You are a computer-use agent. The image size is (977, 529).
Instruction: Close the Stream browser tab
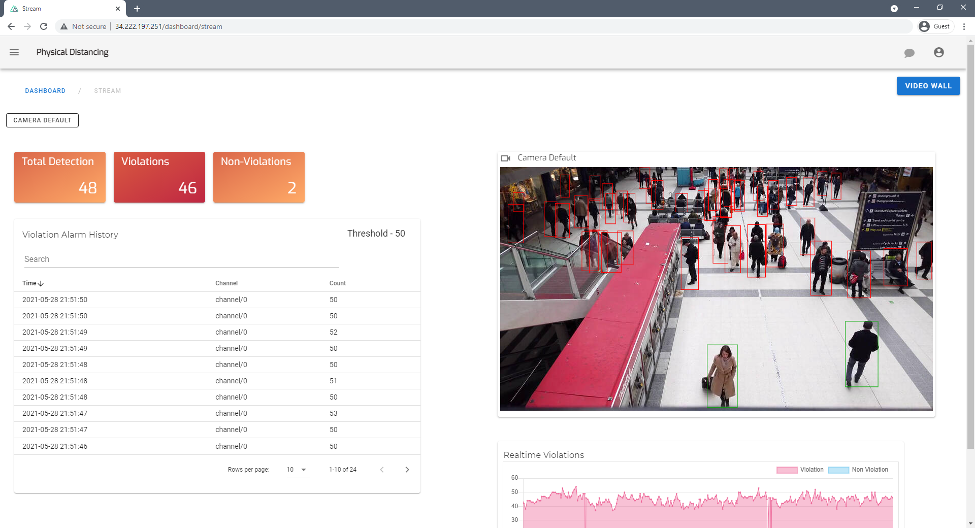tap(118, 9)
